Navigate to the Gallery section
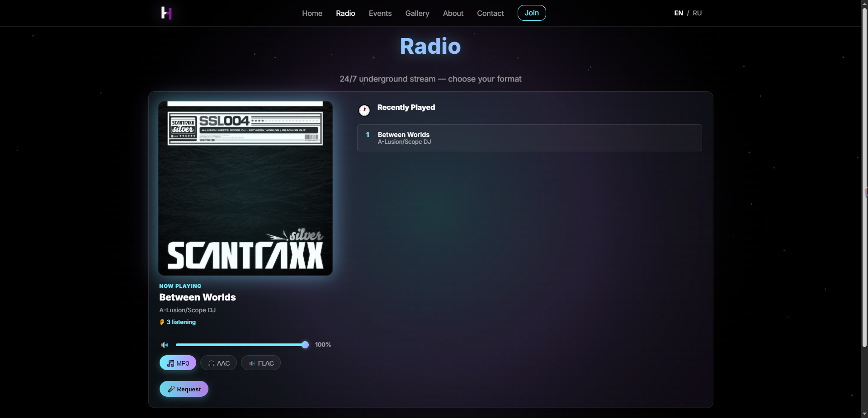 click(x=417, y=13)
